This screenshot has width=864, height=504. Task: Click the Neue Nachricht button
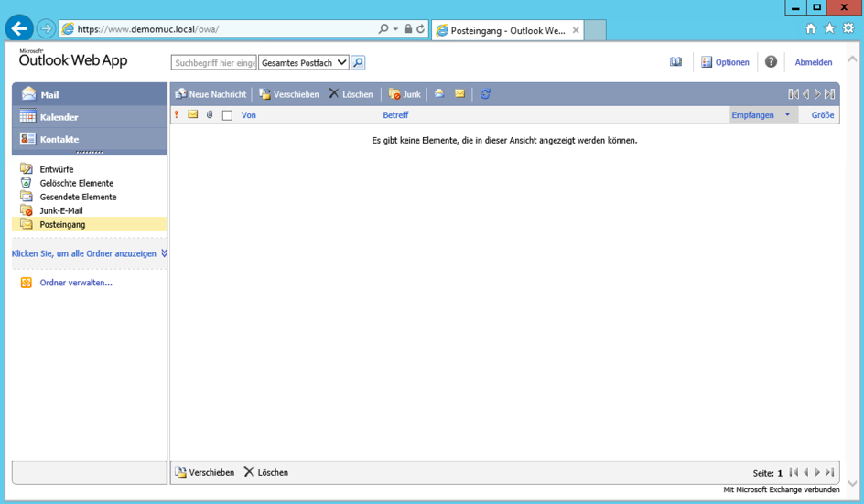click(210, 94)
